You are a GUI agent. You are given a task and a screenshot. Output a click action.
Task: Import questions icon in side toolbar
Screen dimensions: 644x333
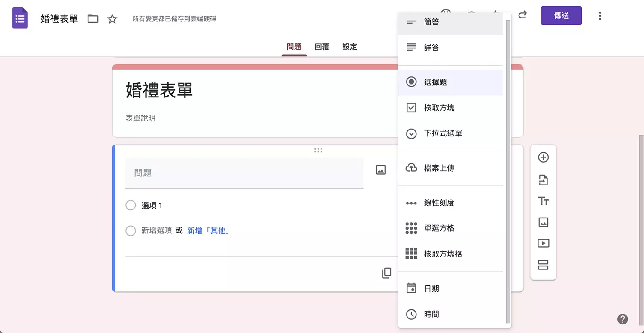pyautogui.click(x=543, y=180)
